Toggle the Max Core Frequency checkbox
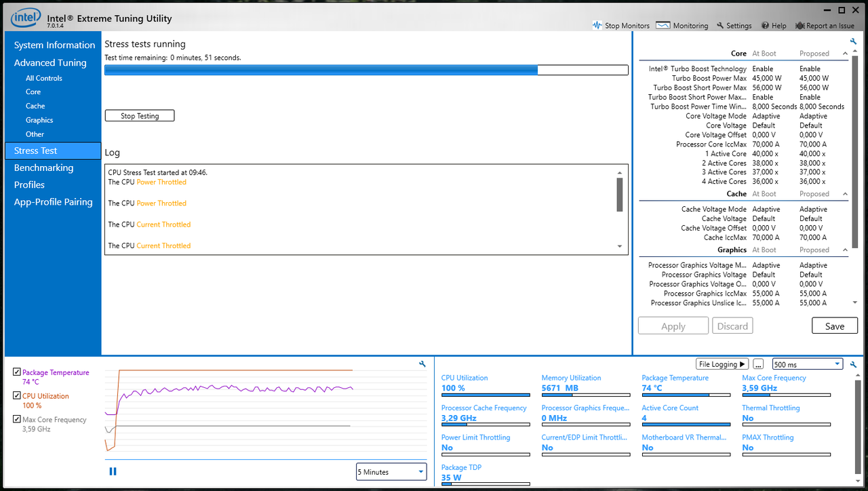Viewport: 868px width, 491px height. click(17, 419)
